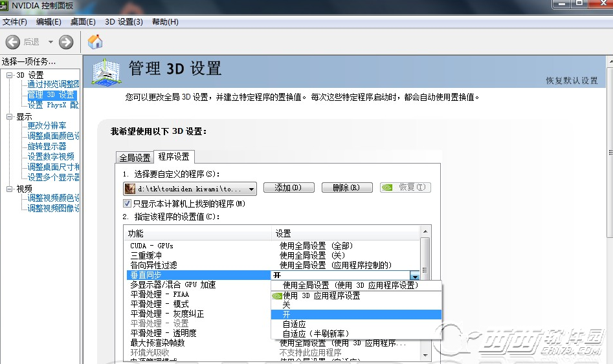
Task: Click the 垂直同步 setting dropdown arrow
Action: tap(414, 275)
